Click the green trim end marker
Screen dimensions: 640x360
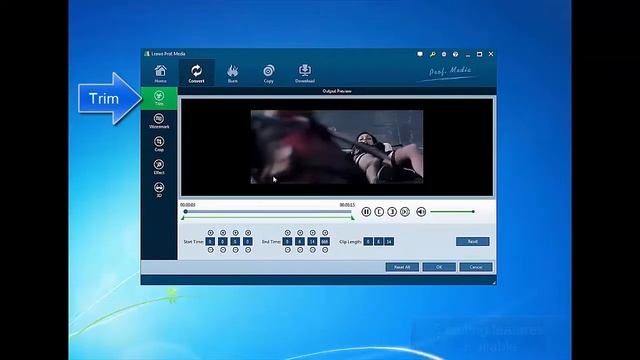353,219
